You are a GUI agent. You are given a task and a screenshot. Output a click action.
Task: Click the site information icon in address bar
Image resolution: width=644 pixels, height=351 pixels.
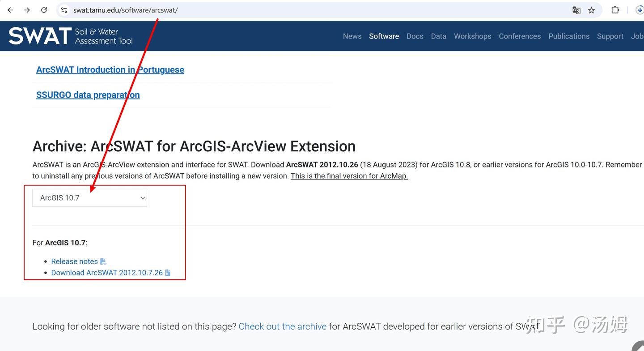[64, 10]
